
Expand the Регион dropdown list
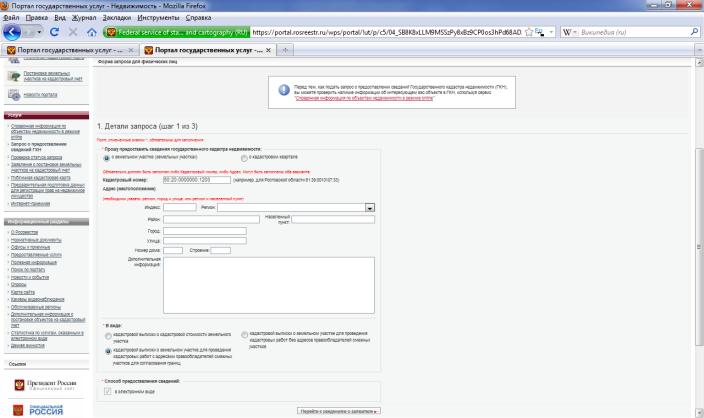tap(370, 207)
